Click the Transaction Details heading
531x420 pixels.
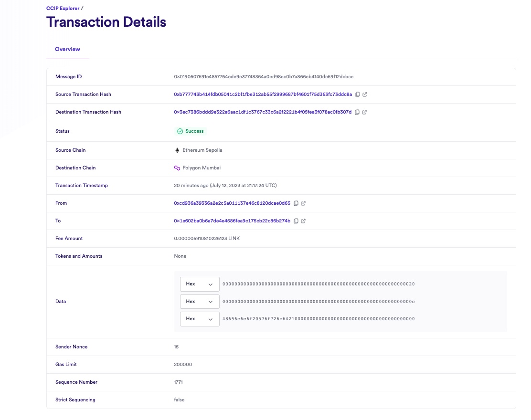coord(106,22)
